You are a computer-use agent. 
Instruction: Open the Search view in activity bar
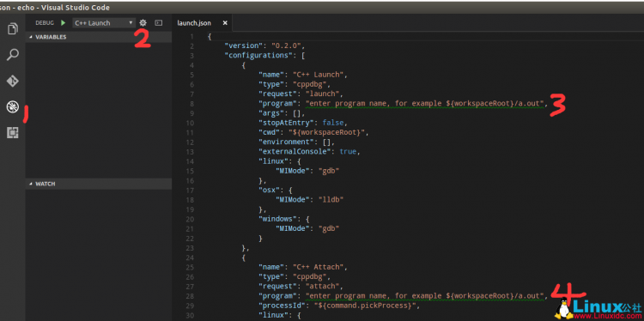[x=13, y=55]
